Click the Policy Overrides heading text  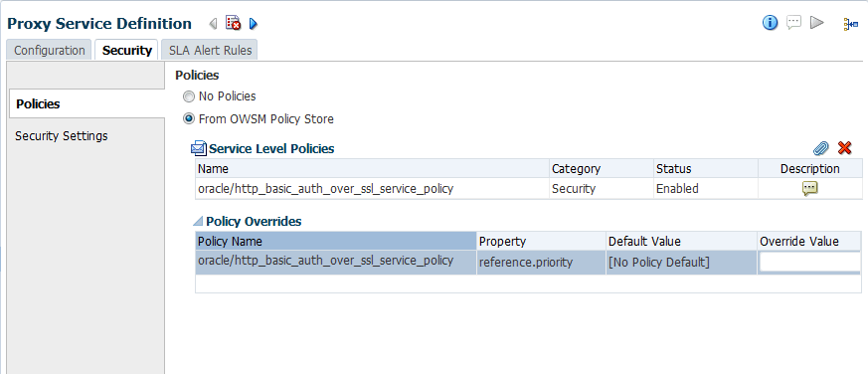254,222
